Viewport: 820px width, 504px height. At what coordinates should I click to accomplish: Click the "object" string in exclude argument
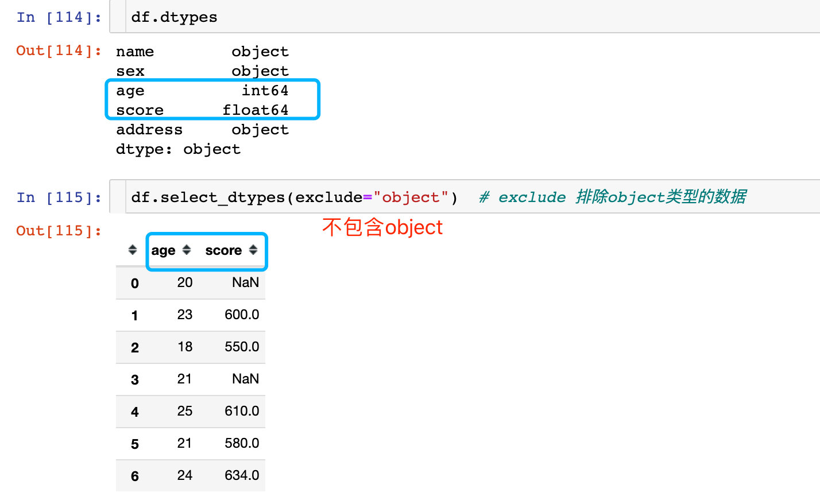411,197
